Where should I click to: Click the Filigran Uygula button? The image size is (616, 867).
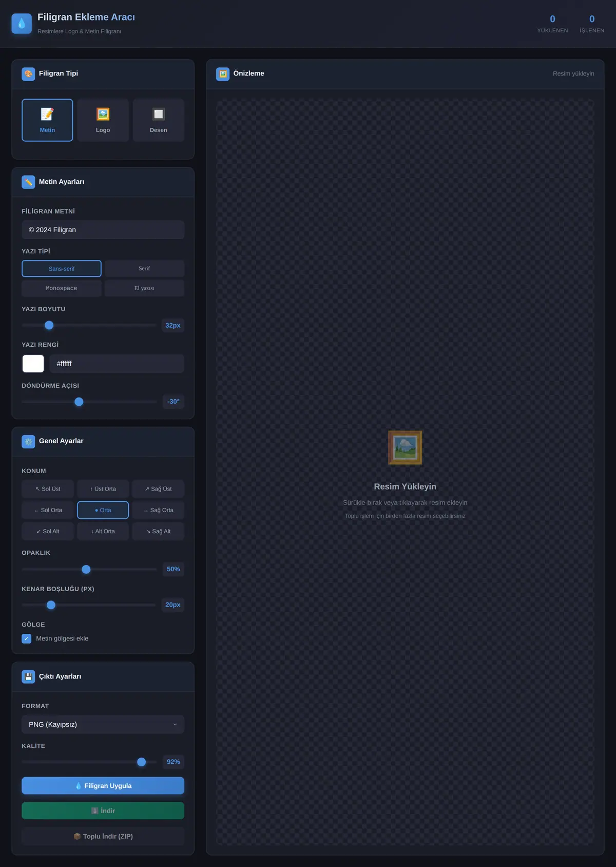[x=103, y=786]
